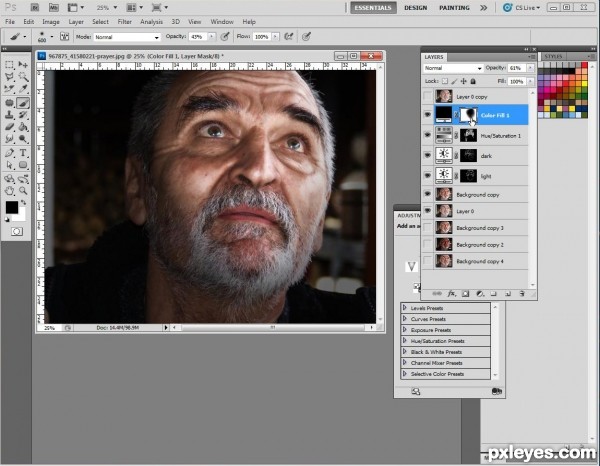Delete layer using the trash icon
Viewport: 600px width, 466px height.
(x=522, y=294)
